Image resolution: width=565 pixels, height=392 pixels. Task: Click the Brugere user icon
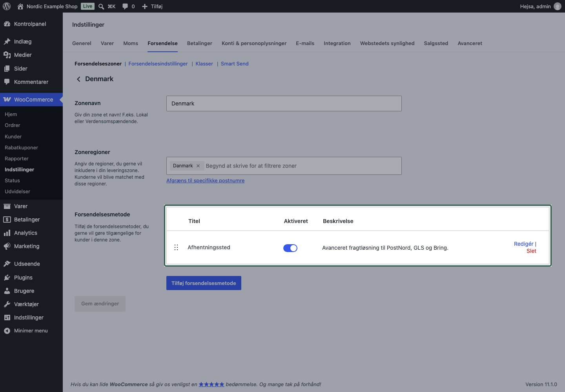click(7, 291)
